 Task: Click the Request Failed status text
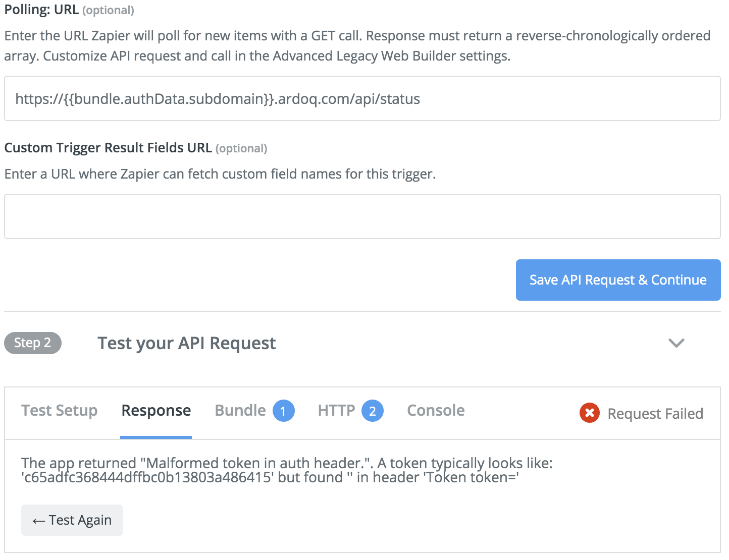tap(655, 414)
